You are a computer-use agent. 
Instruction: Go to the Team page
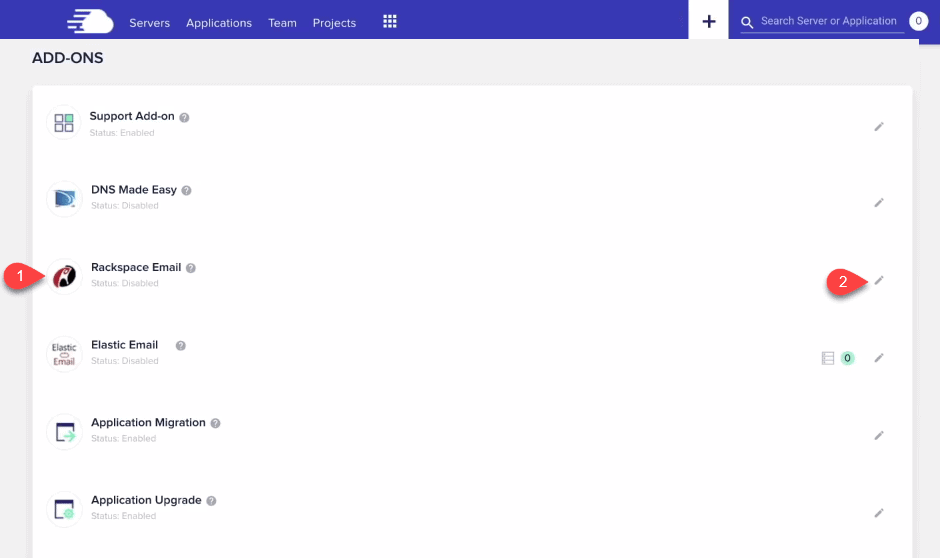(282, 23)
